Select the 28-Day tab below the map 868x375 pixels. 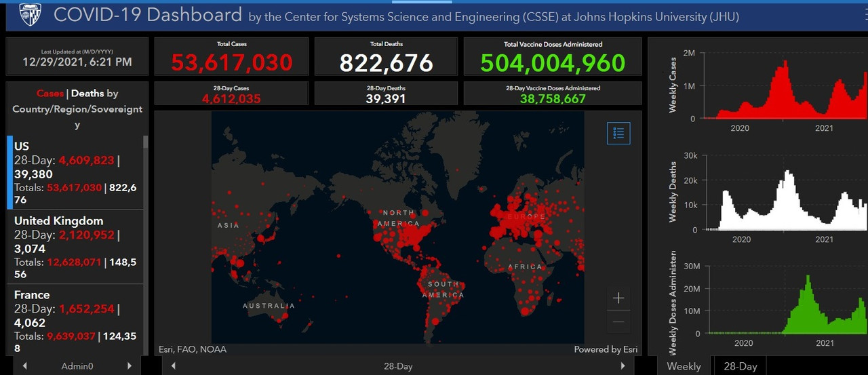pos(398,366)
